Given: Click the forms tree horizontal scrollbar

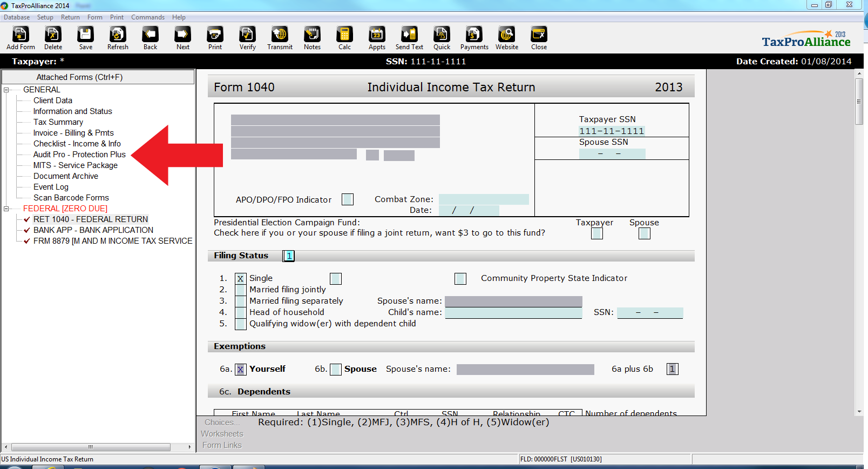Looking at the screenshot, I should (x=91, y=447).
